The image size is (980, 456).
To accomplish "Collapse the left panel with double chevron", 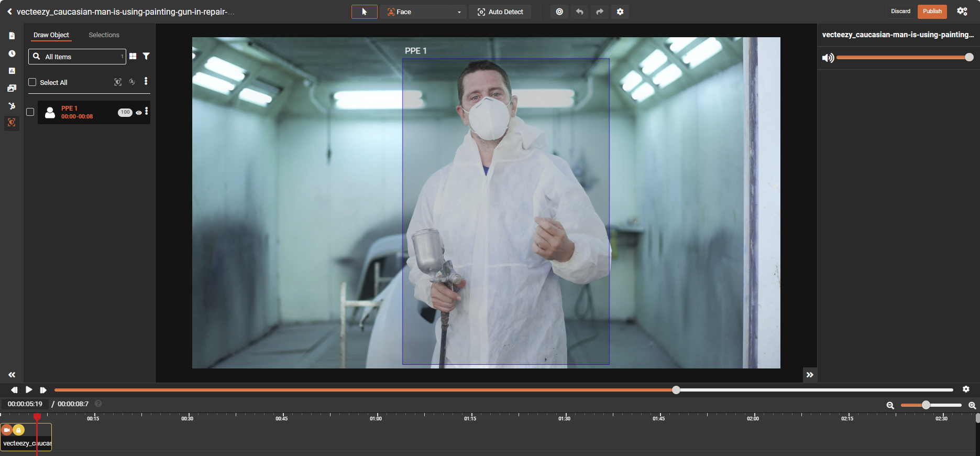I will tap(12, 375).
